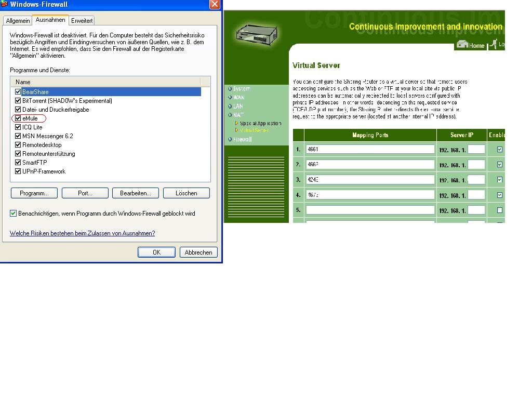Select the eMule list entry
Image resolution: width=532 pixels, height=399 pixels.
[30, 118]
